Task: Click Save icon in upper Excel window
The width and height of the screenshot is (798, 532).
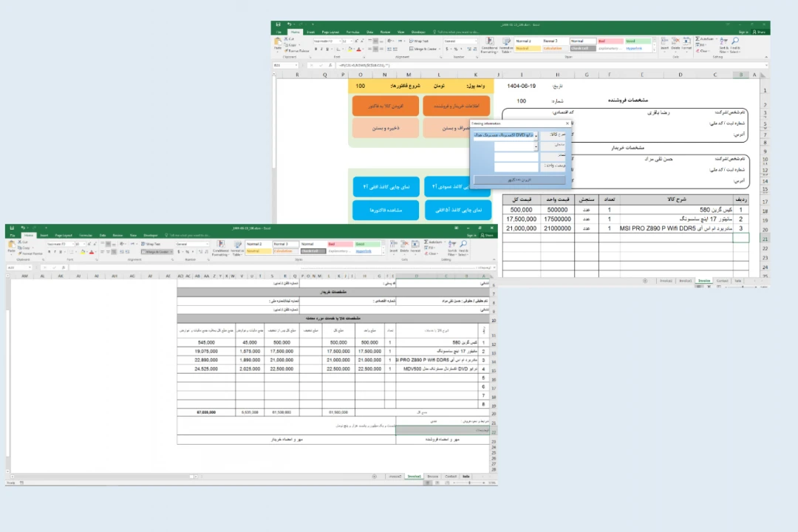Action: 278,24
